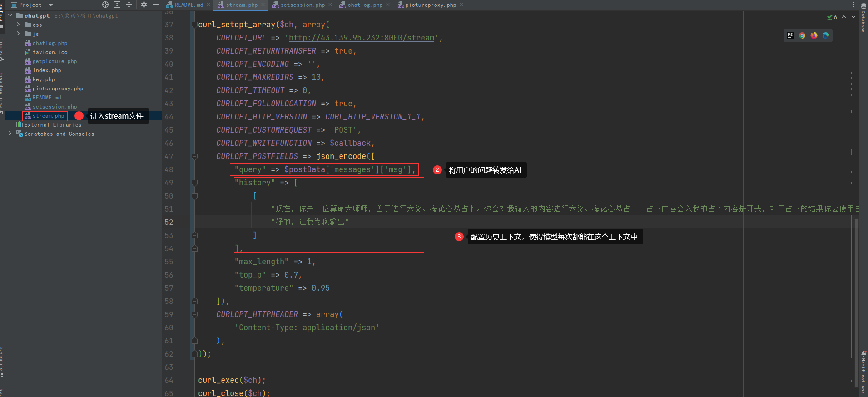Screen dimensions: 868x397
Task: Click 'Content-Type: application/json' string
Action: coord(307,328)
